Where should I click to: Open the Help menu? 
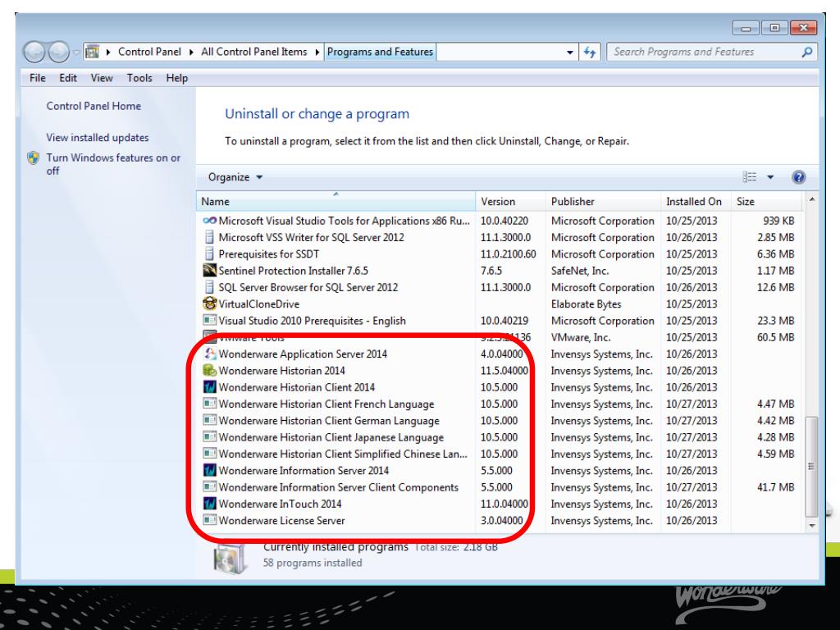pyautogui.click(x=177, y=78)
